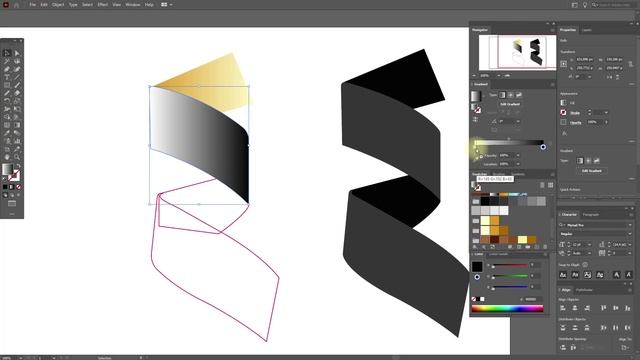Select the Magic Wand tool
The width and height of the screenshot is (640, 360).
coord(7,61)
